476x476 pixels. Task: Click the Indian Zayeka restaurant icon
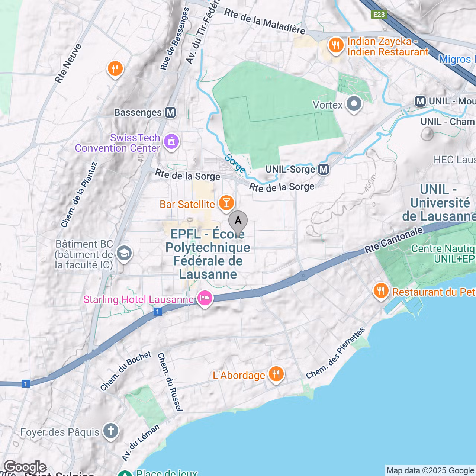click(336, 45)
